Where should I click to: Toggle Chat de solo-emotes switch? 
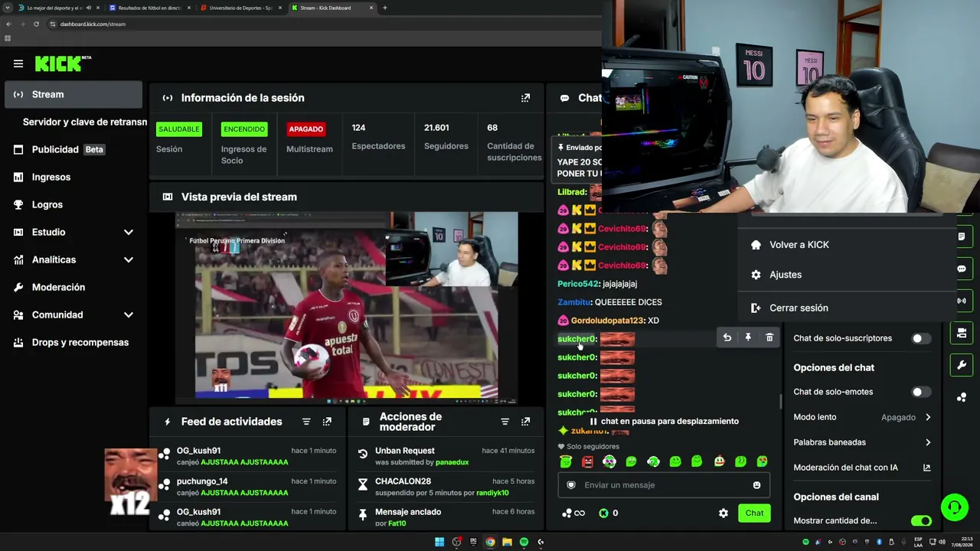921,392
